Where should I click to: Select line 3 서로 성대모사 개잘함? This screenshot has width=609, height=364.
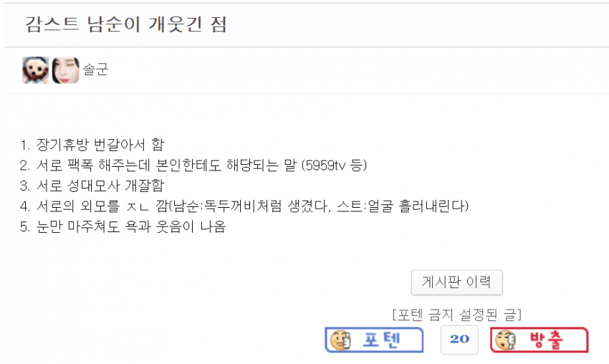pyautogui.click(x=92, y=186)
